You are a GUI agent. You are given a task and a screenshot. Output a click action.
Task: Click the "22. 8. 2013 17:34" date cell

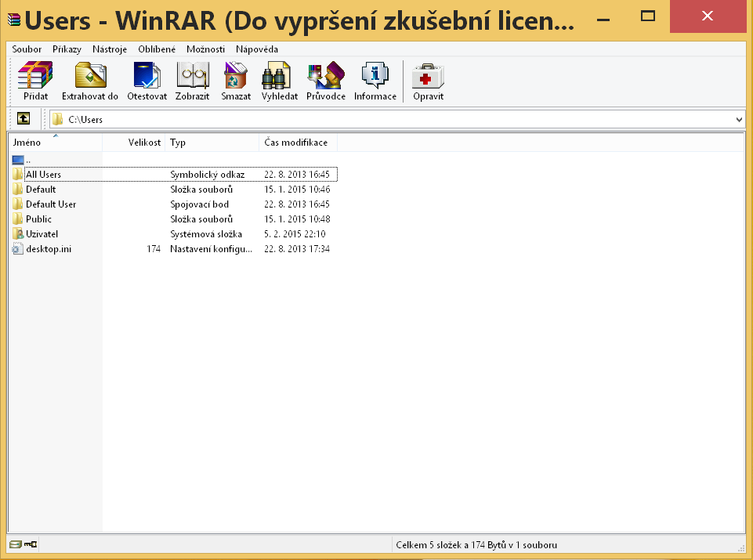click(297, 248)
